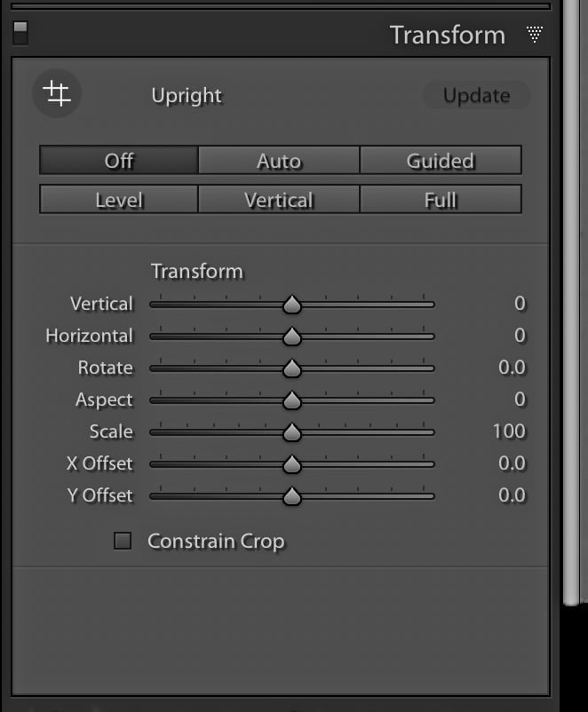This screenshot has width=588, height=712.
Task: Apply the Full upright correction
Action: [x=441, y=200]
